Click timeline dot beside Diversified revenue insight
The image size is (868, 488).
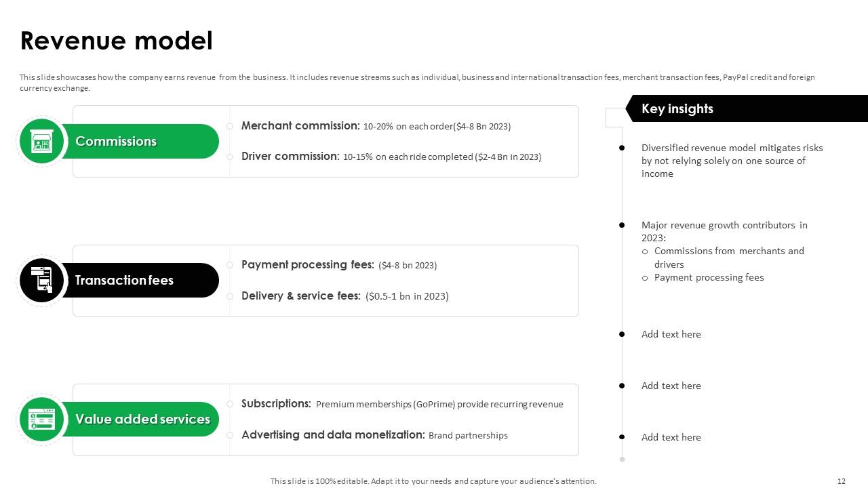622,148
